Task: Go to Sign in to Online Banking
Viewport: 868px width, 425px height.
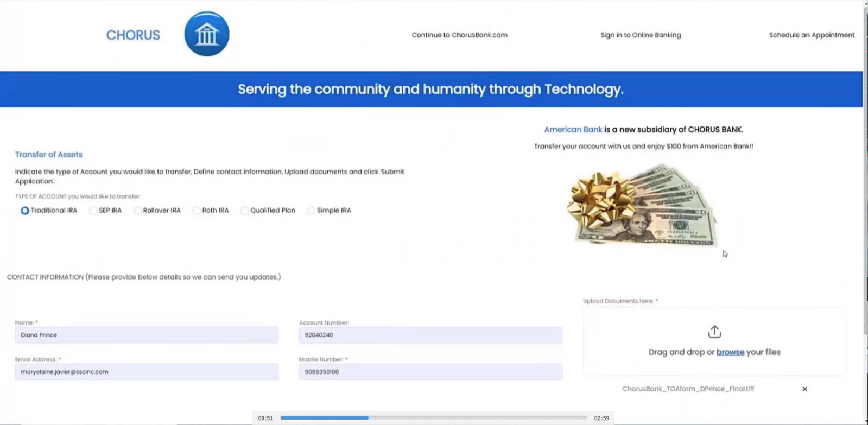Action: pyautogui.click(x=640, y=35)
